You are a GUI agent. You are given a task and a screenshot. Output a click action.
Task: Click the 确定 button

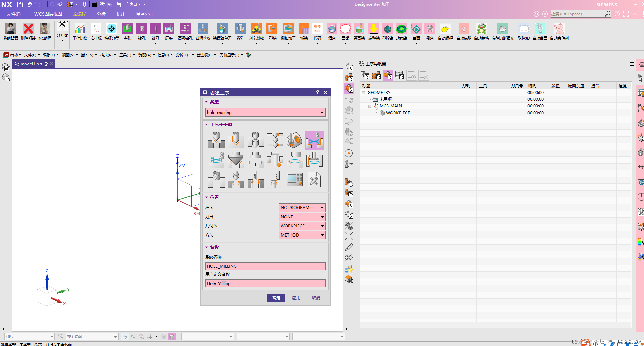(x=276, y=298)
